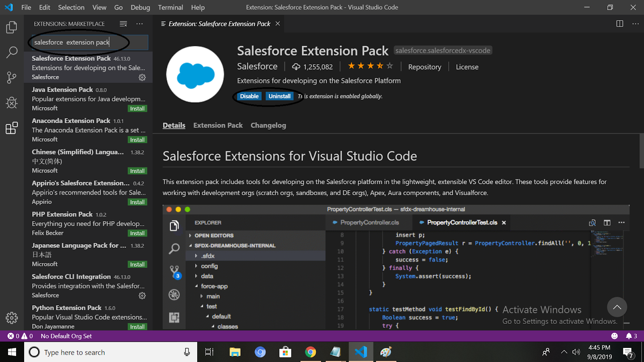Clear the extensions search results
This screenshot has height=362, width=644.
(x=123, y=24)
